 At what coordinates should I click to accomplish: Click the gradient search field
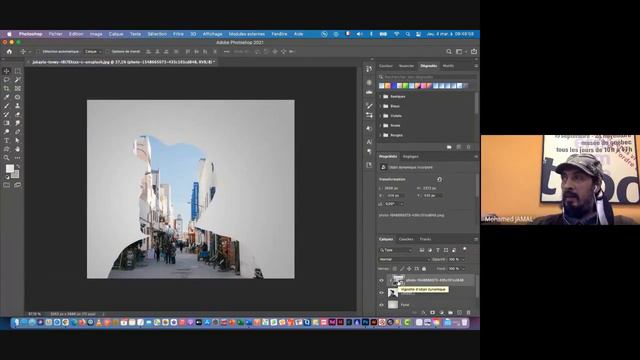(x=427, y=77)
